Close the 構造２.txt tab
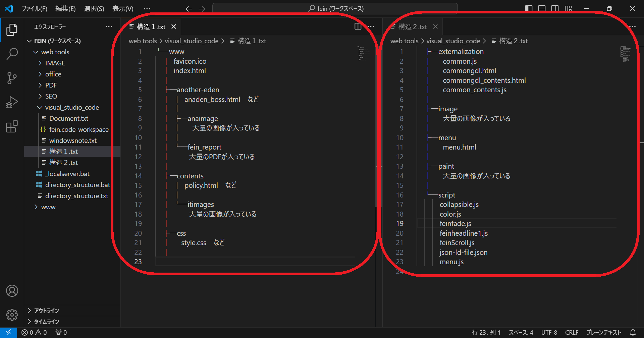Screen dimensions: 644x338 435,26
